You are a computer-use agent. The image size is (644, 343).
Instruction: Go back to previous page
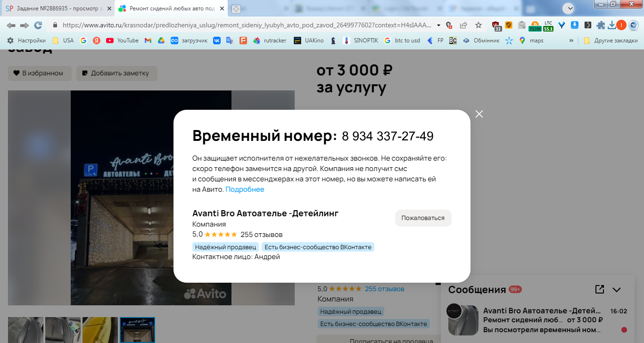[11, 25]
